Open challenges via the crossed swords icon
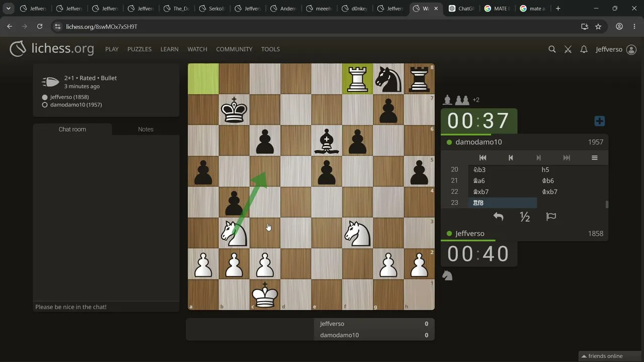 pos(568,49)
